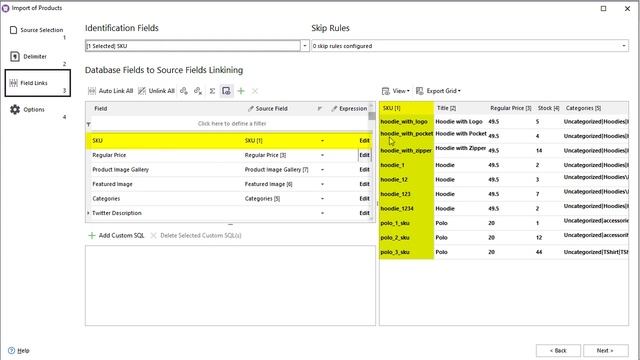The height and width of the screenshot is (360, 640).
Task: Click the Back button
Action: click(558, 351)
